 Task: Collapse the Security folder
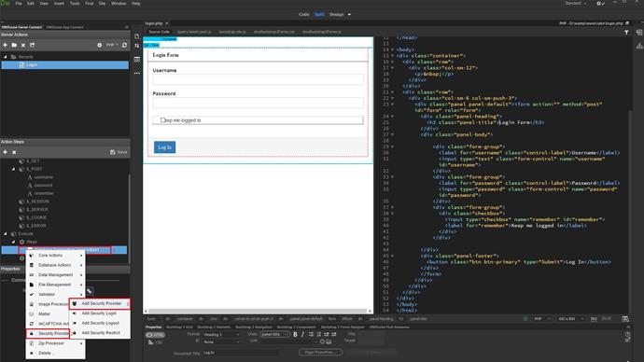[6, 57]
